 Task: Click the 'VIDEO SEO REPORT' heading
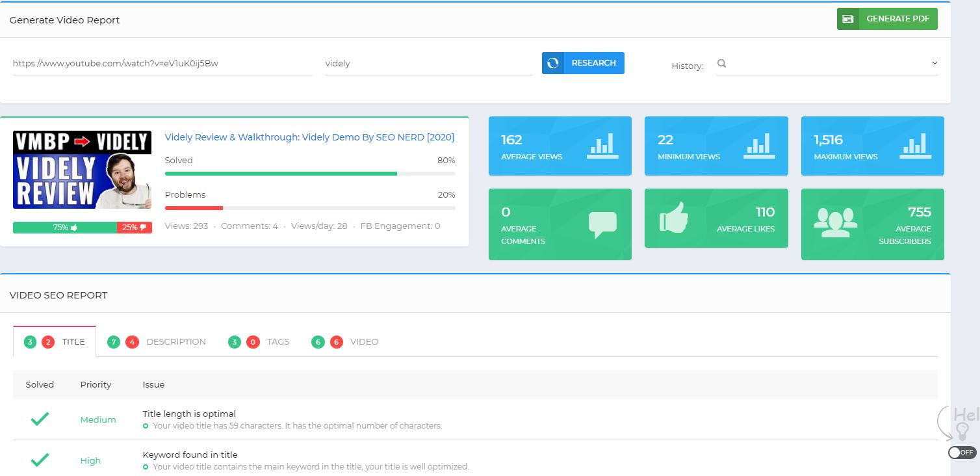tap(58, 295)
